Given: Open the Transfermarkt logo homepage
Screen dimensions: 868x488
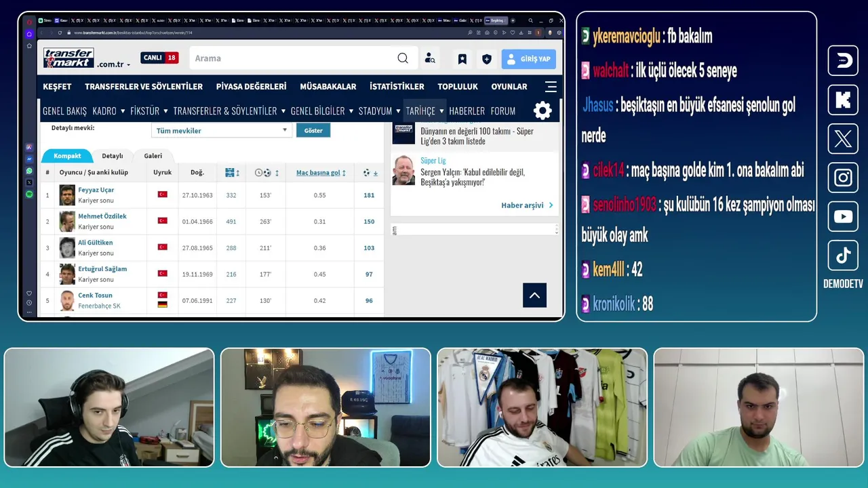Looking at the screenshot, I should [x=68, y=58].
